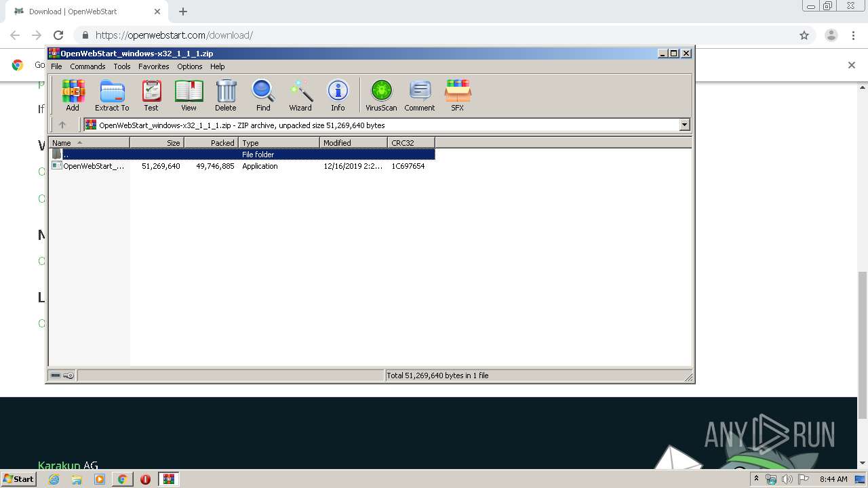This screenshot has height=488, width=868.
Task: Open the Favorites menu
Action: pyautogui.click(x=154, y=66)
